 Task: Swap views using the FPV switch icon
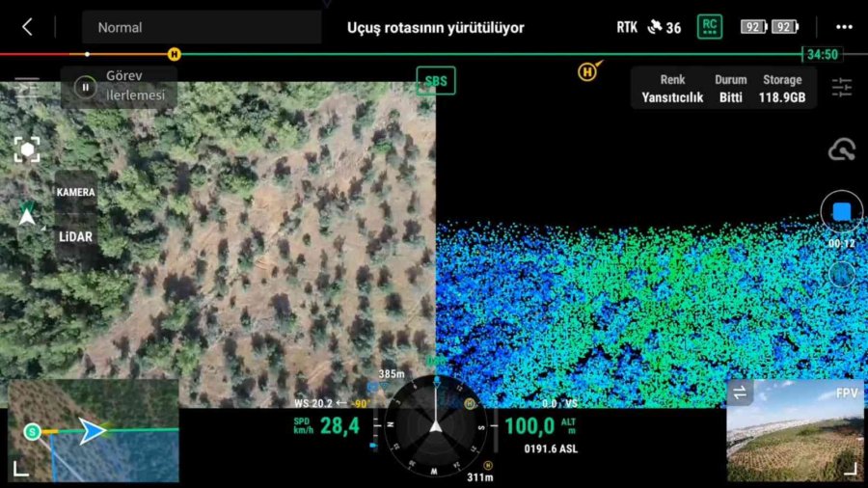741,393
